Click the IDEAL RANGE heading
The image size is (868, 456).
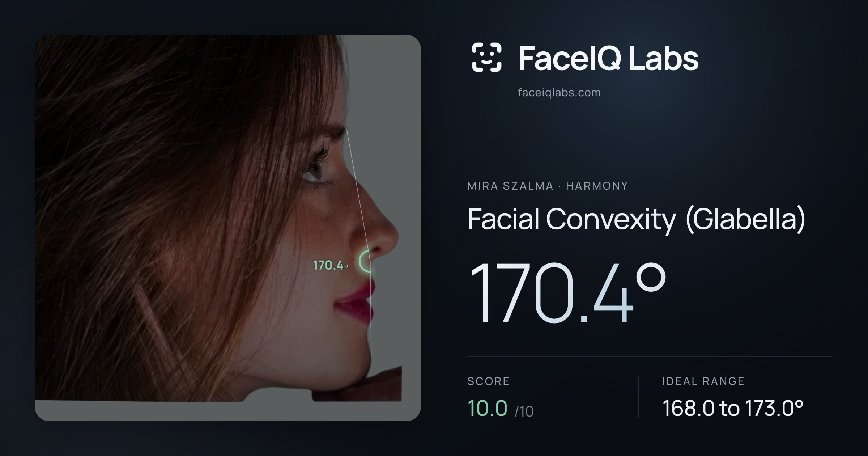[x=703, y=381]
